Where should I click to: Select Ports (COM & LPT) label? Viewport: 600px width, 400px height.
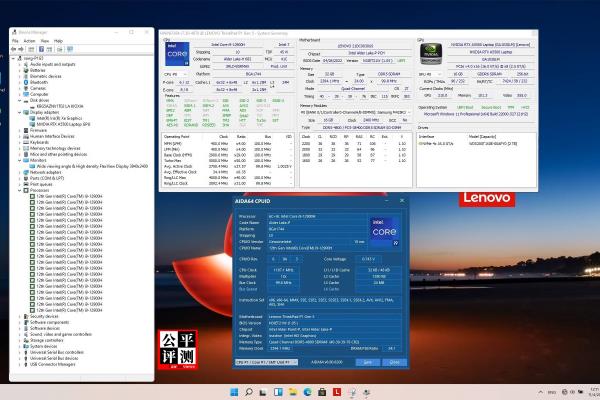47,178
